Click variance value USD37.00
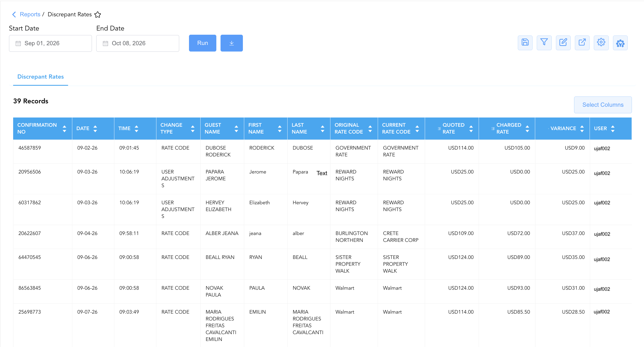Image resolution: width=644 pixels, height=347 pixels. pos(573,233)
